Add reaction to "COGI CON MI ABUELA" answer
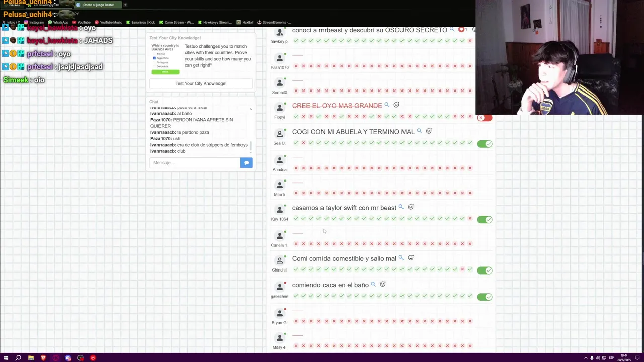Image resolution: width=644 pixels, height=362 pixels. point(429,131)
